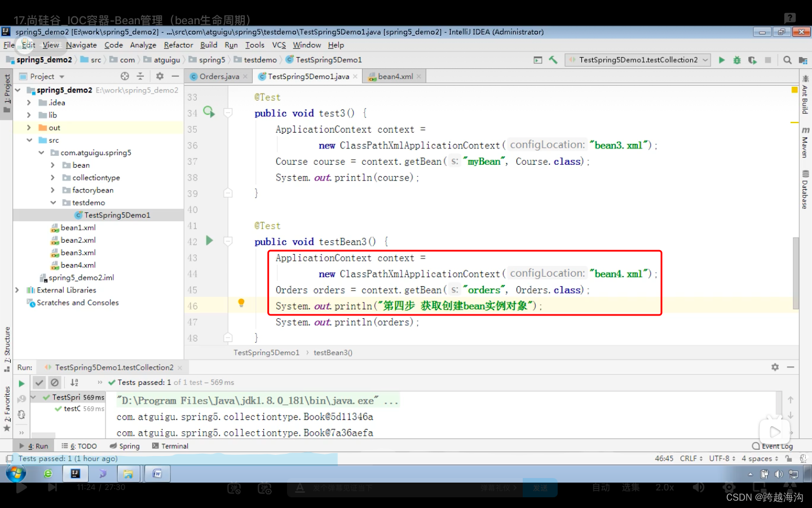The image size is (812, 508).
Task: Switch to Orders.java tab
Action: 219,76
